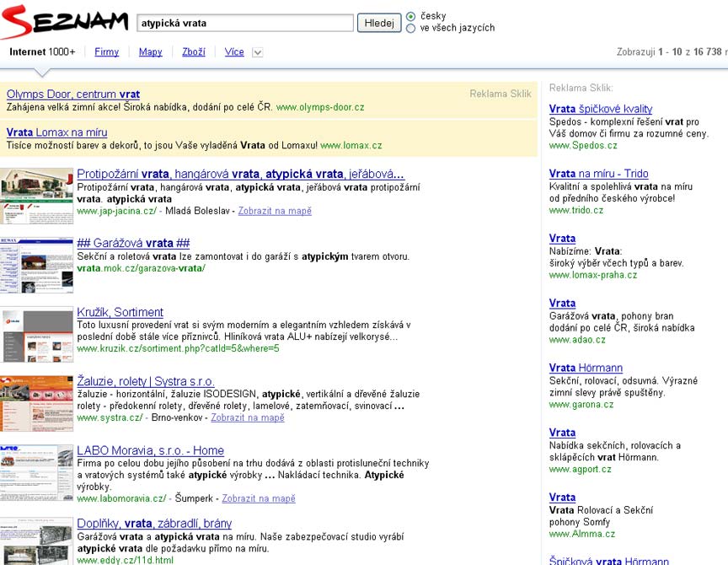The height and width of the screenshot is (565, 728).
Task: Open the "Vrata na míru - Trido" ad
Action: 599,174
